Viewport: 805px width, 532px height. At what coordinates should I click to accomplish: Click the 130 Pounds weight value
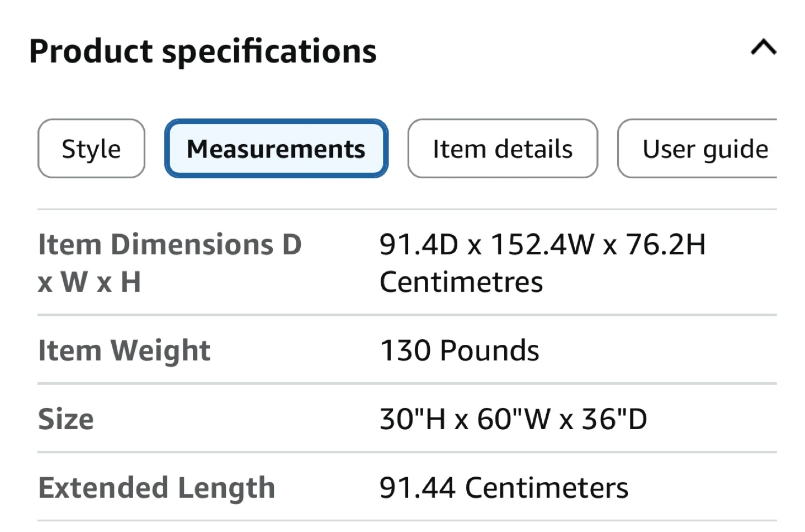click(460, 351)
